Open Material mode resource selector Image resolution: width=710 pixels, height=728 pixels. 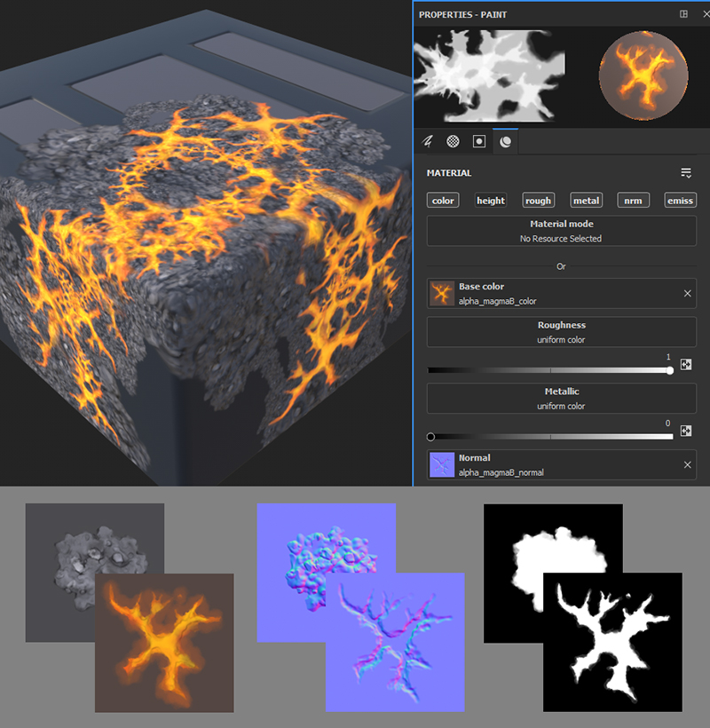(562, 231)
